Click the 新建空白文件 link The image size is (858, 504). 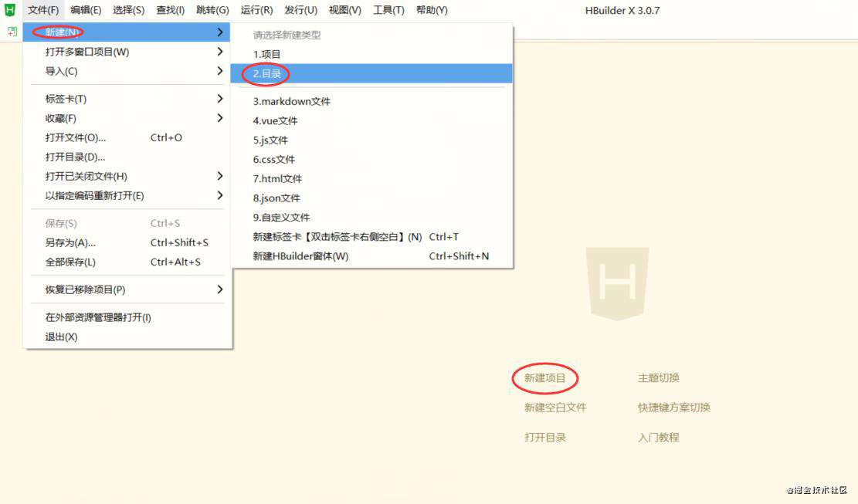pos(554,408)
